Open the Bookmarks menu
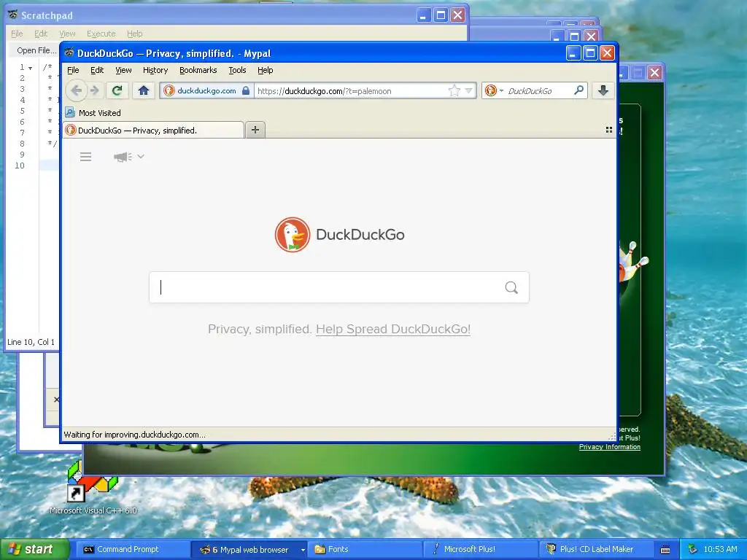The width and height of the screenshot is (747, 560). tap(198, 70)
